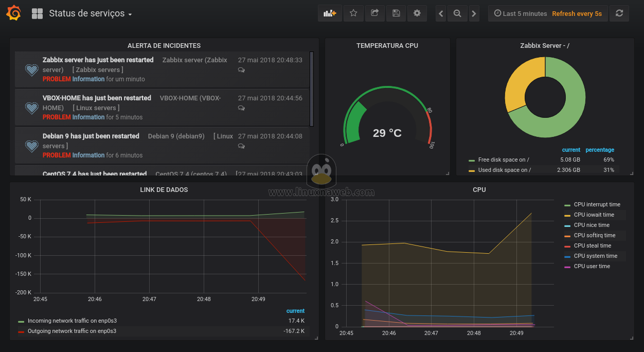Viewport: 644px width, 352px height.
Task: Change the Refresh every 5s interval
Action: pos(577,14)
